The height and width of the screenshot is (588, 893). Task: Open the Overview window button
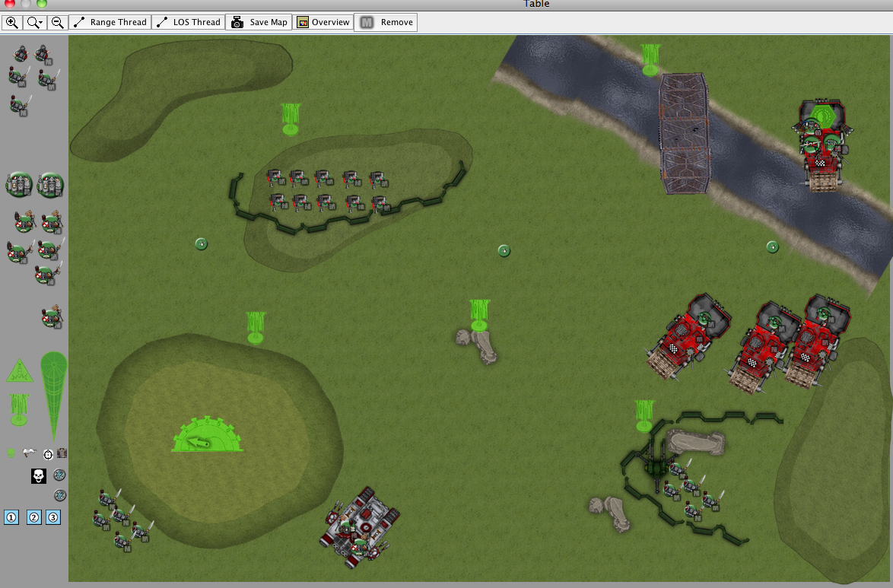click(x=323, y=22)
